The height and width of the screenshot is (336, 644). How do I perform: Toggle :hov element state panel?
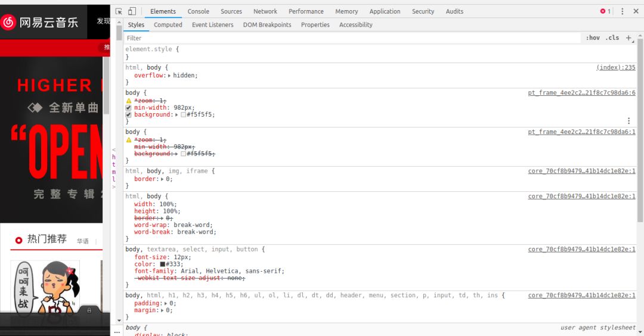(x=593, y=38)
